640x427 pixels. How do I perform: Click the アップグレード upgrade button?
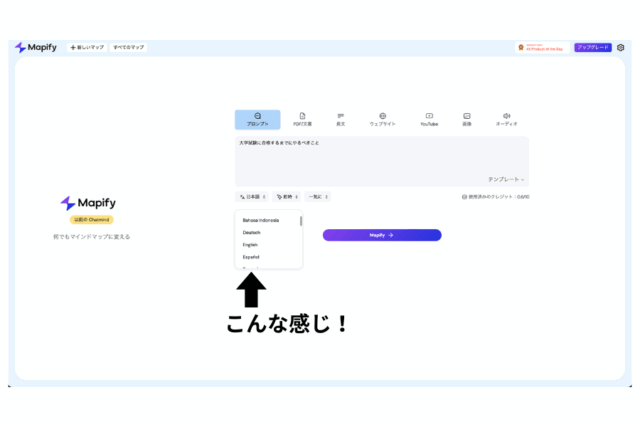pos(592,47)
